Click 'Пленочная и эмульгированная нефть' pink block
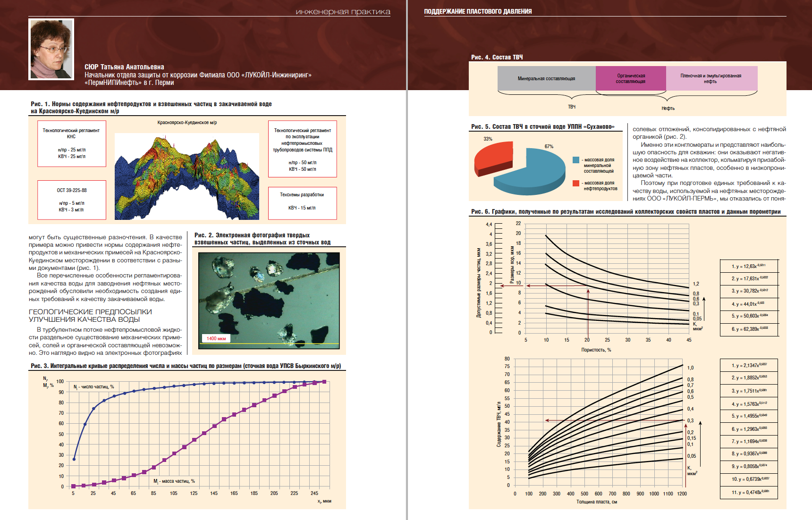The width and height of the screenshot is (812, 520). coord(711,78)
